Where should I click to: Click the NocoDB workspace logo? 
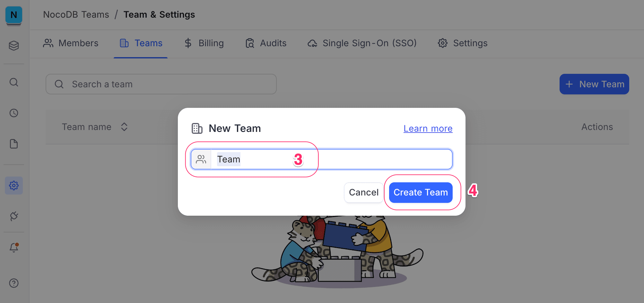pos(13,15)
